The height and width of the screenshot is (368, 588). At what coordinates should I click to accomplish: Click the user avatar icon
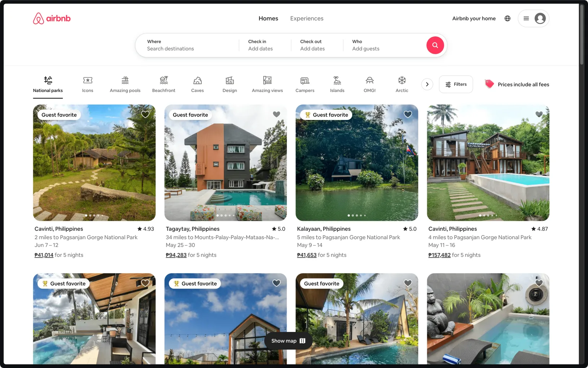pyautogui.click(x=540, y=18)
